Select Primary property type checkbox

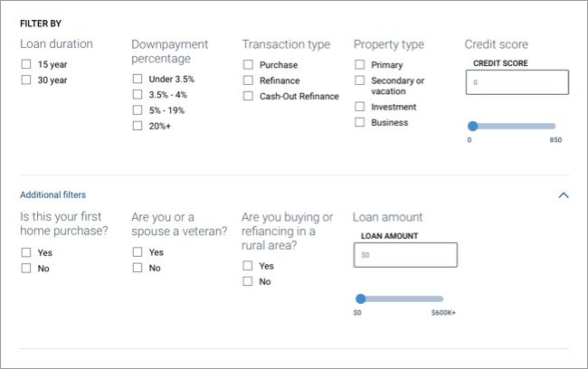tap(359, 65)
